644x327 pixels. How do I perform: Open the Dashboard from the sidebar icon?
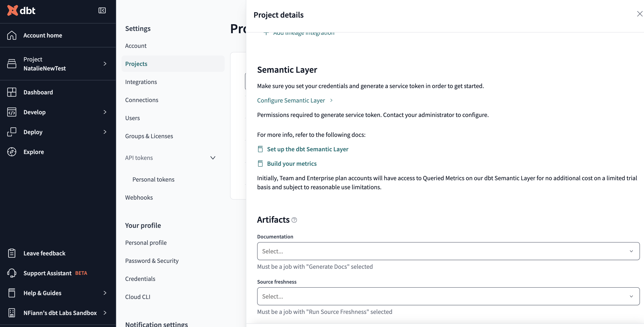pos(12,92)
